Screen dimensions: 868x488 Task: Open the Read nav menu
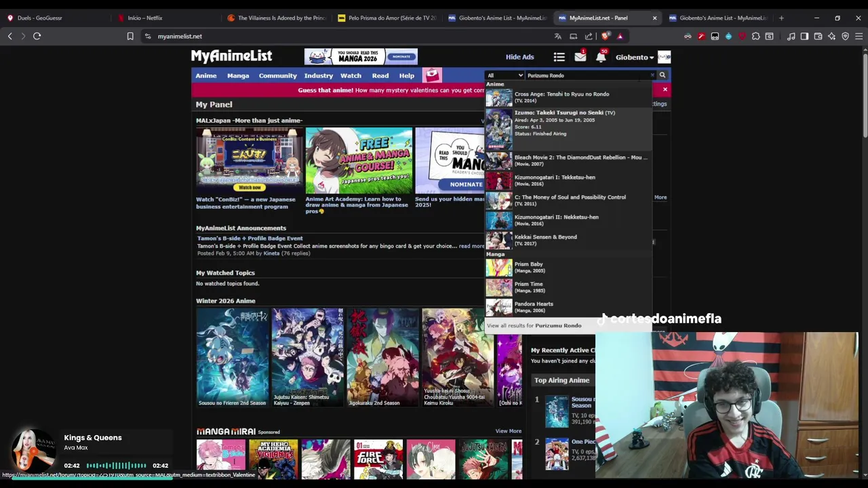380,75
